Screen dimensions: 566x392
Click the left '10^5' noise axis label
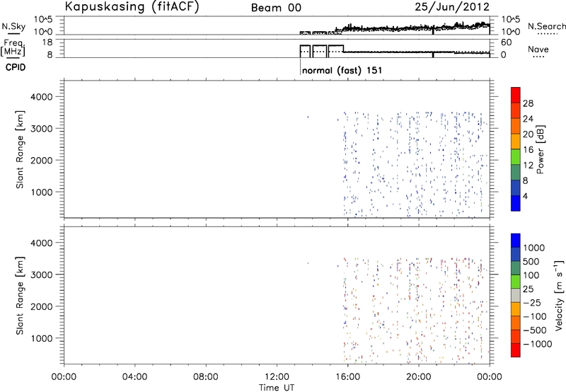coord(43,20)
